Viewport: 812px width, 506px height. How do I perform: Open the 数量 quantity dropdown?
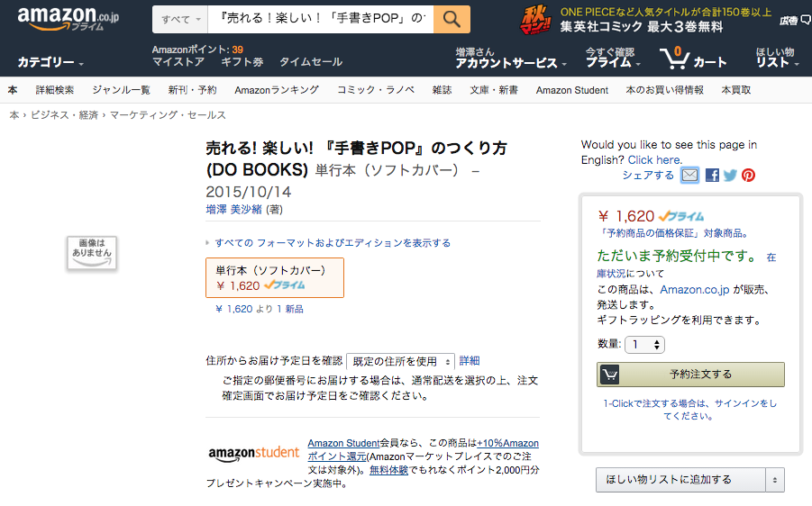pyautogui.click(x=644, y=345)
